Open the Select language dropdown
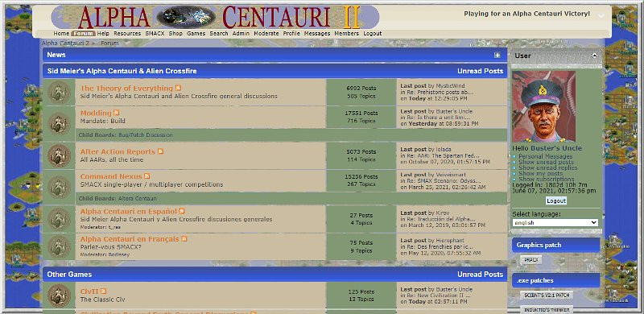 pos(555,222)
